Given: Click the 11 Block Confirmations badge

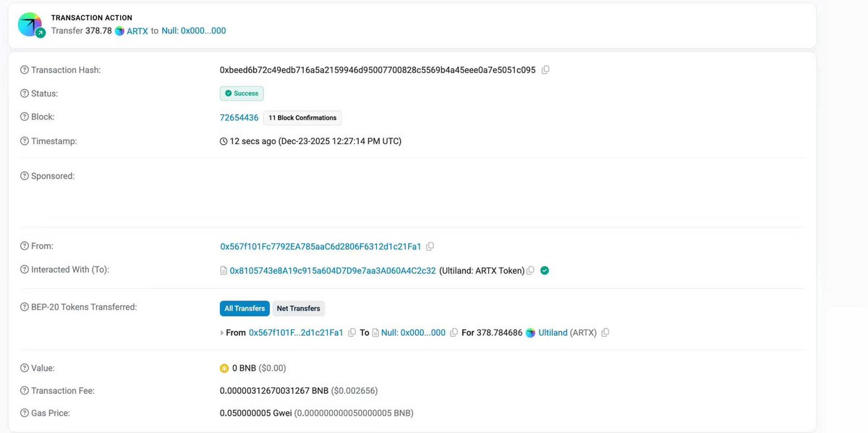Looking at the screenshot, I should 302,117.
